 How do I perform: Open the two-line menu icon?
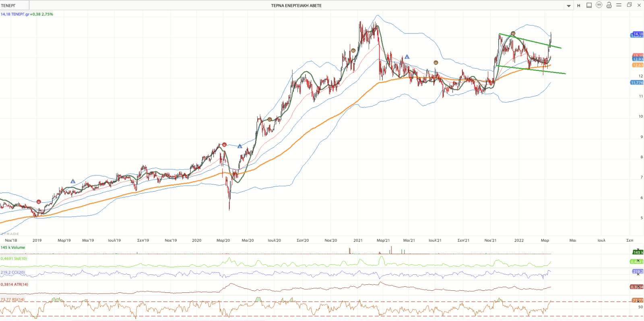coord(619,5)
